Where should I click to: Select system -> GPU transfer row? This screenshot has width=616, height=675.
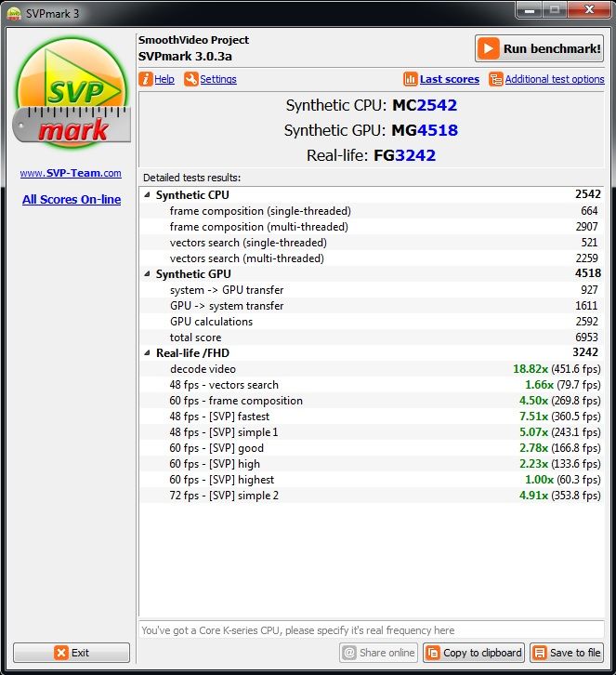[x=372, y=290]
